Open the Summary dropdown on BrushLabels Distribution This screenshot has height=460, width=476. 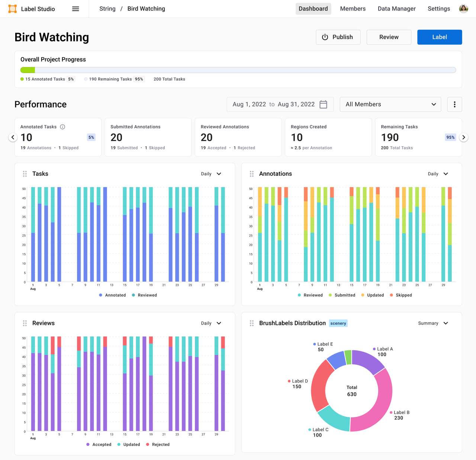[x=432, y=323]
